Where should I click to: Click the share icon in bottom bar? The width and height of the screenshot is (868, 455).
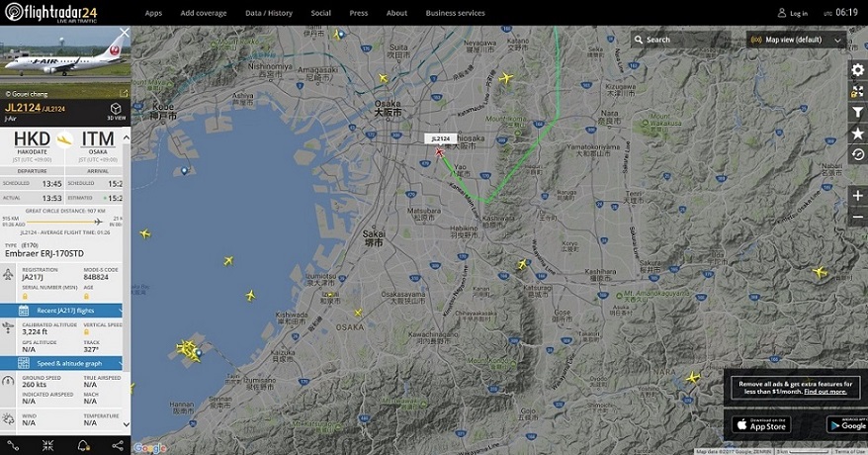point(118,445)
